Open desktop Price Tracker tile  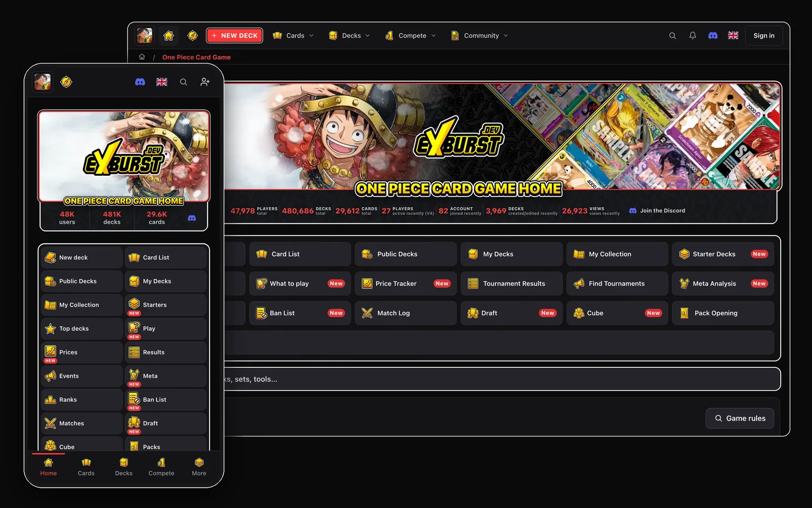405,283
